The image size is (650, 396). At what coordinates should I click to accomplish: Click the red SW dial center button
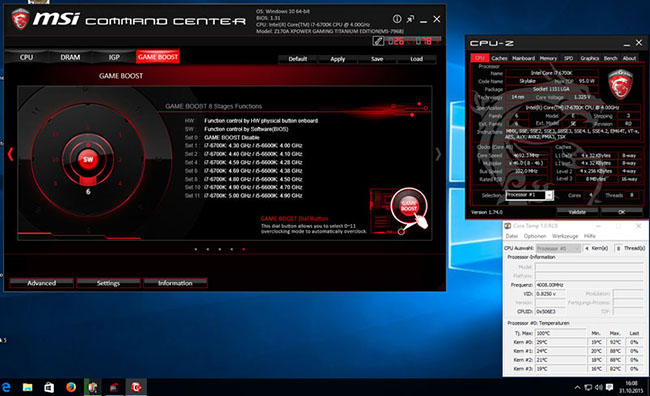pyautogui.click(x=88, y=159)
